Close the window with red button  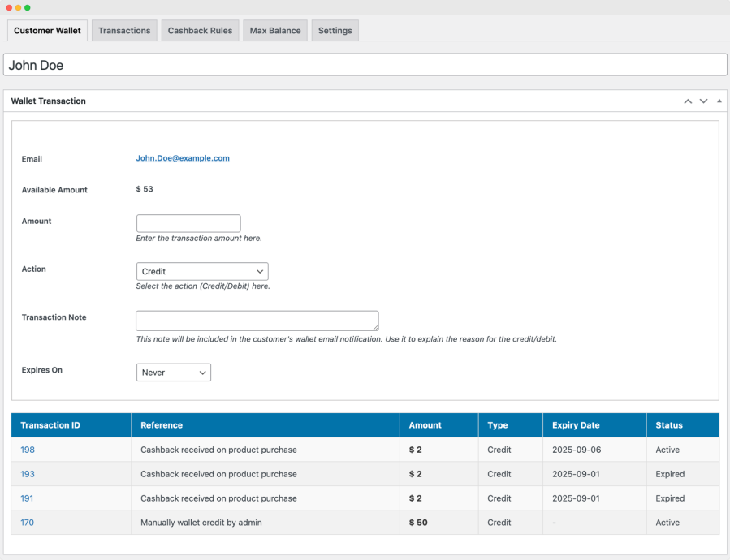coord(9,7)
